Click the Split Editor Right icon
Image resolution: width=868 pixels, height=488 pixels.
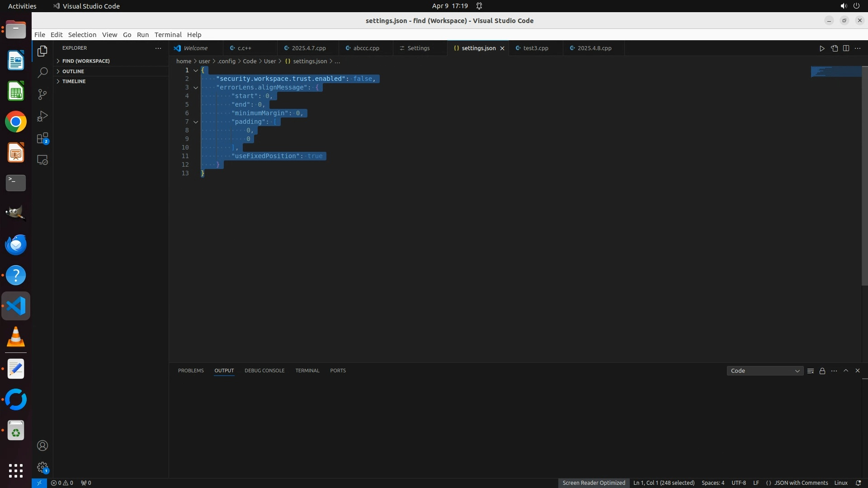(846, 48)
